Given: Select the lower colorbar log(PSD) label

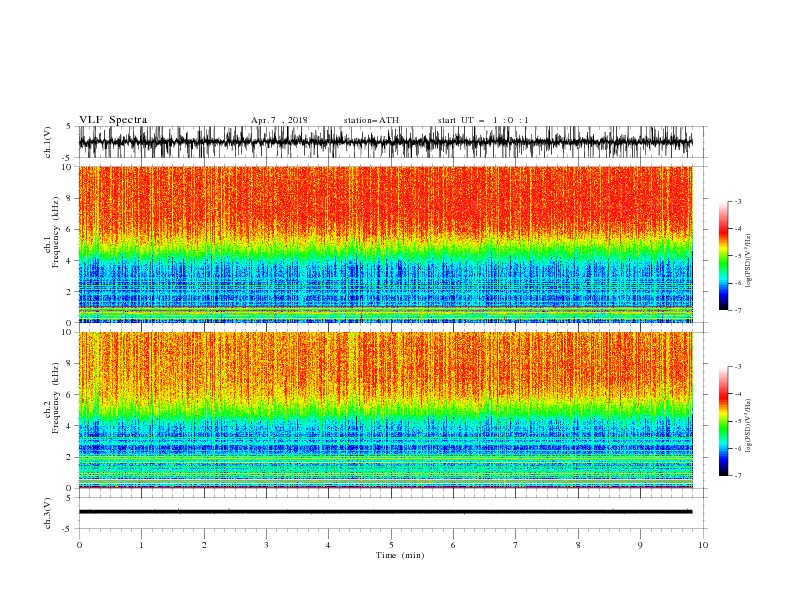Looking at the screenshot, I should (x=749, y=425).
